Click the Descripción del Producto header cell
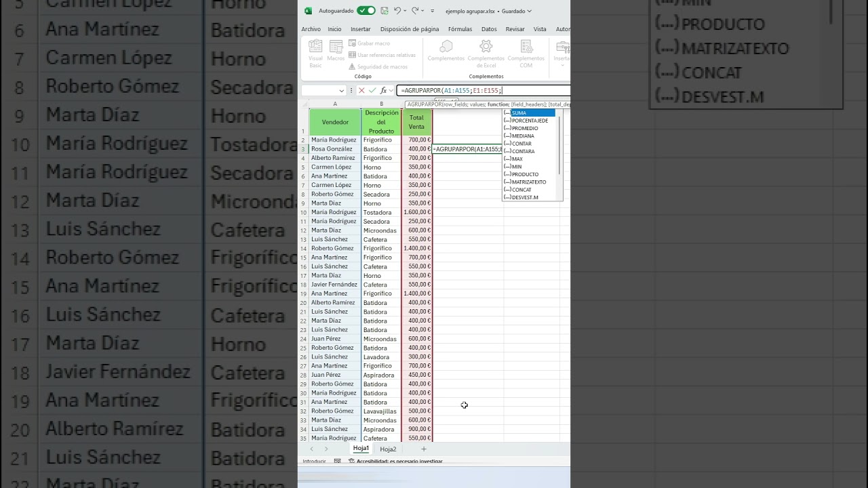Viewport: 868px width, 488px height. click(382, 122)
